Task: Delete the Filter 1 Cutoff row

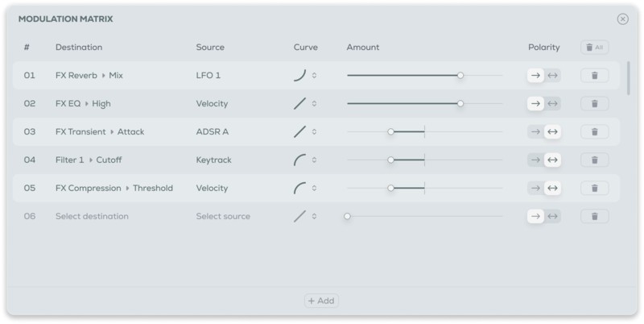Action: coord(594,160)
